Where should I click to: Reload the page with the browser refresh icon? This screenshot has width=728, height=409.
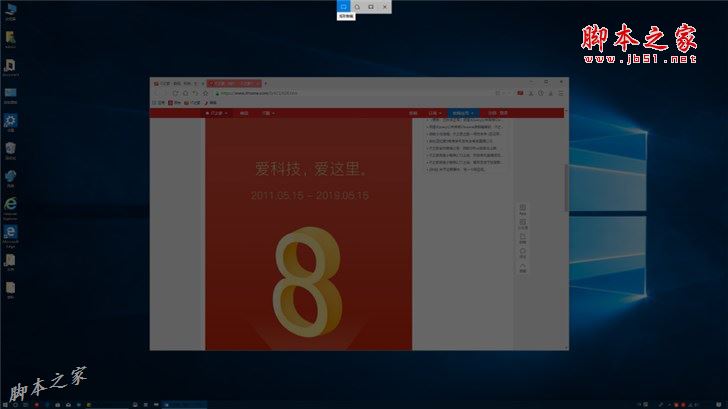point(176,93)
